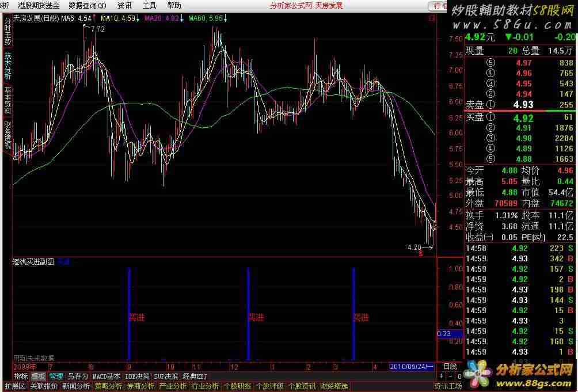Click the third blue 买进 signal bar
This screenshot has width=578, height=392.
click(353, 314)
